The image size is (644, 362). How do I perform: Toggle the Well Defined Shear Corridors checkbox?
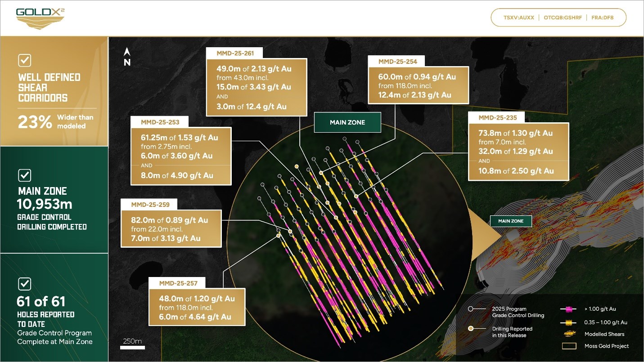[24, 60]
